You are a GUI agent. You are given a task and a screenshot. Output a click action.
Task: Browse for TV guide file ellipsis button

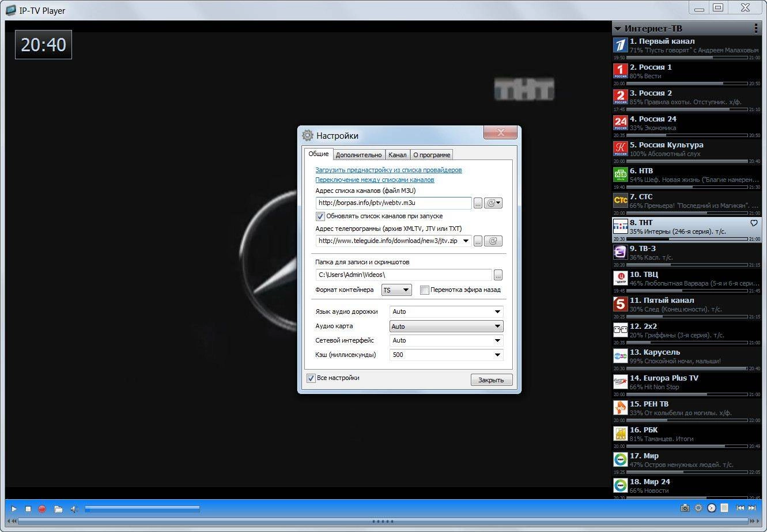pos(478,241)
